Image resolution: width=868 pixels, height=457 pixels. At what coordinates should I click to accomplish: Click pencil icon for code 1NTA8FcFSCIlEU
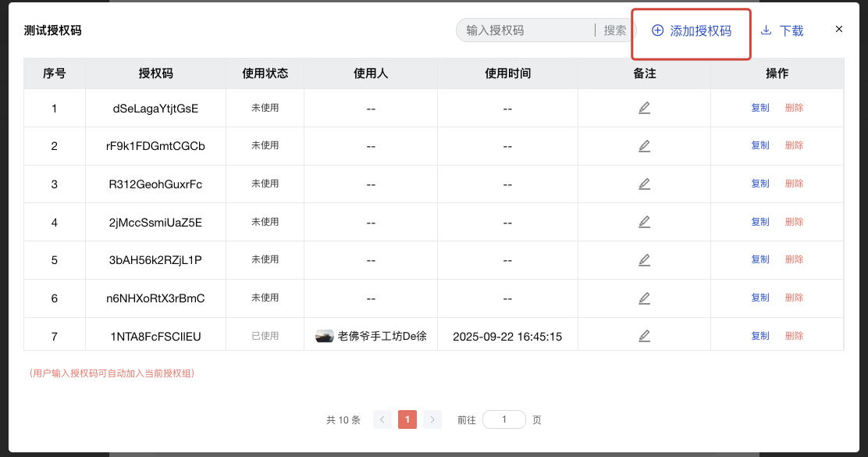644,336
